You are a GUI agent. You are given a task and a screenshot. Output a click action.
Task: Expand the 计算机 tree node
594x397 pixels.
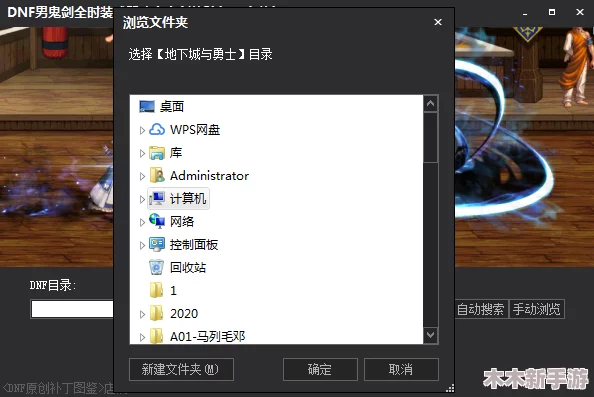[x=142, y=199]
